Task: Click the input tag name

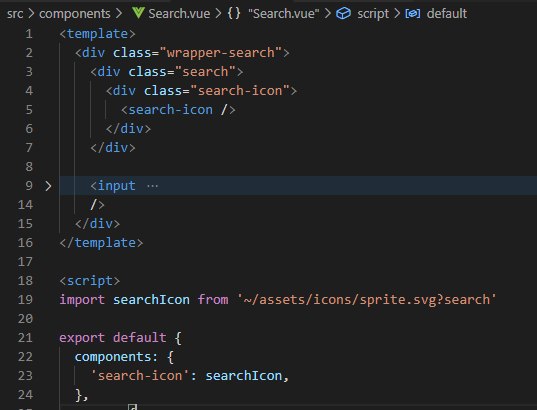Action: (117, 186)
